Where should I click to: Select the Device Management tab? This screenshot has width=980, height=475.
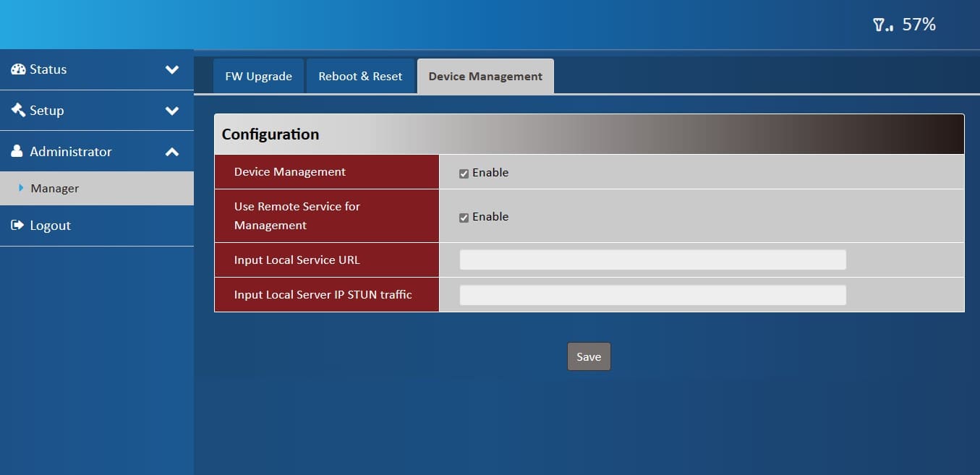click(485, 77)
